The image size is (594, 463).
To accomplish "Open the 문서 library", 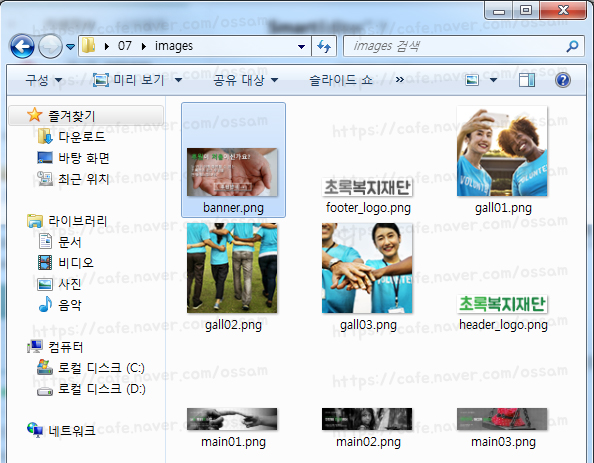I will [70, 242].
